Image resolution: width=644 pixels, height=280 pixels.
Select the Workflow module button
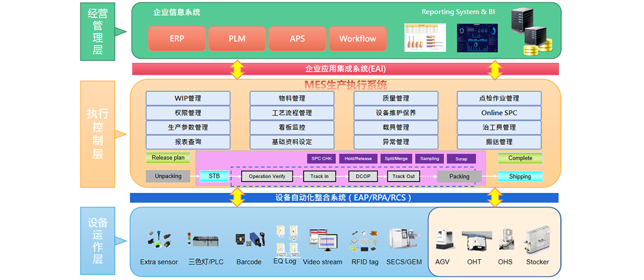coord(357,39)
